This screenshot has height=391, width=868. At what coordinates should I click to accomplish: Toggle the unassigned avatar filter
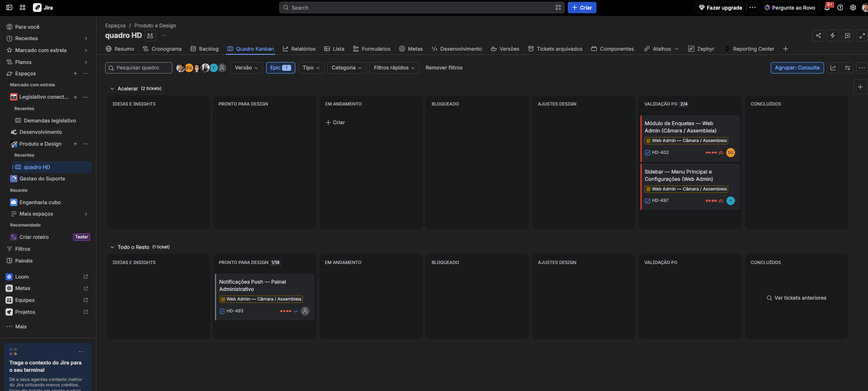pyautogui.click(x=222, y=68)
